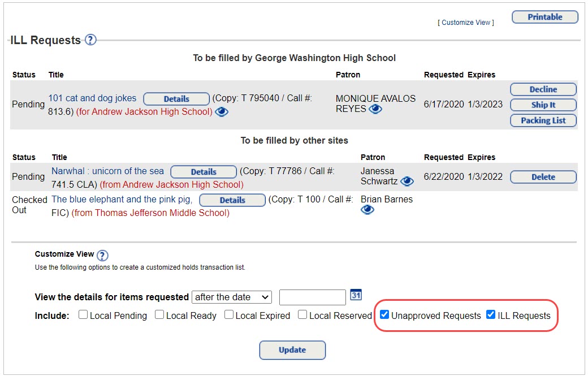Click Ship It for the pending request
Screen dimensions: 588x376
543,105
